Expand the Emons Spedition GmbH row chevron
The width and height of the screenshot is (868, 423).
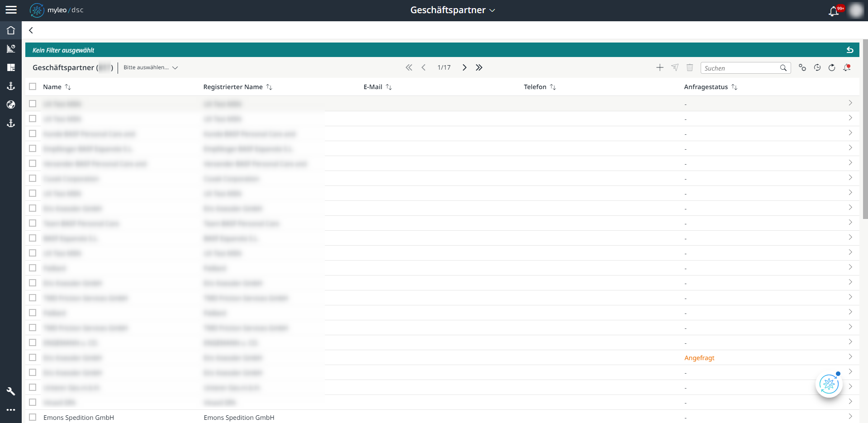850,416
